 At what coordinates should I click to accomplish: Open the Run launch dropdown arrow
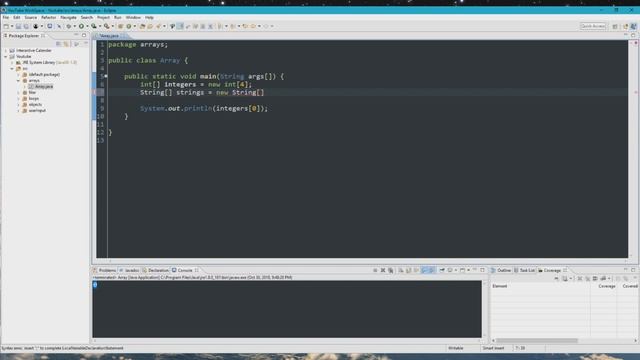point(87,27)
